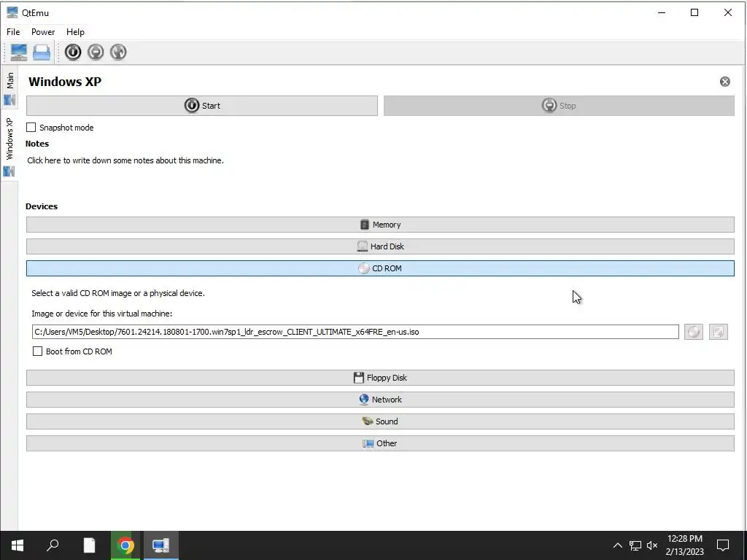Click the new virtual machine toolbar icon
747x560 pixels.
pos(18,52)
